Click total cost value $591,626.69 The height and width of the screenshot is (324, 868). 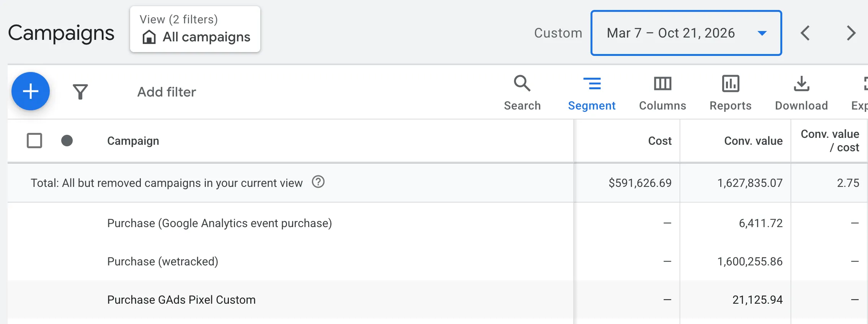coord(640,183)
